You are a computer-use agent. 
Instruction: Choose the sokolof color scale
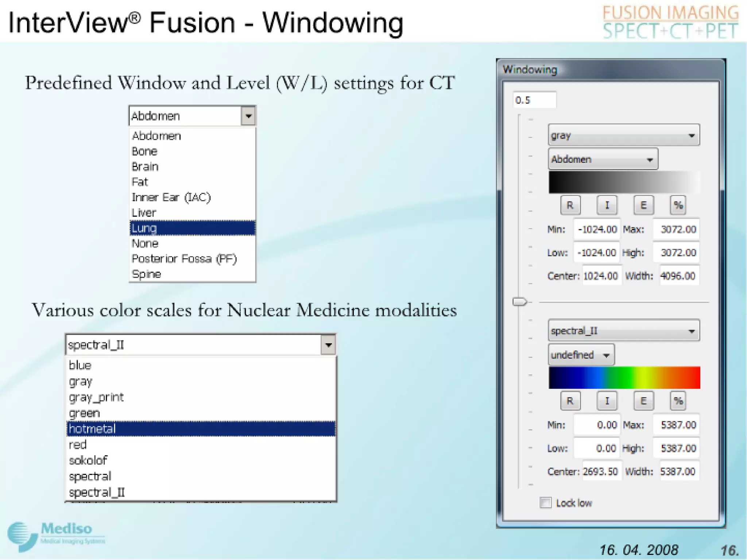tap(201, 460)
